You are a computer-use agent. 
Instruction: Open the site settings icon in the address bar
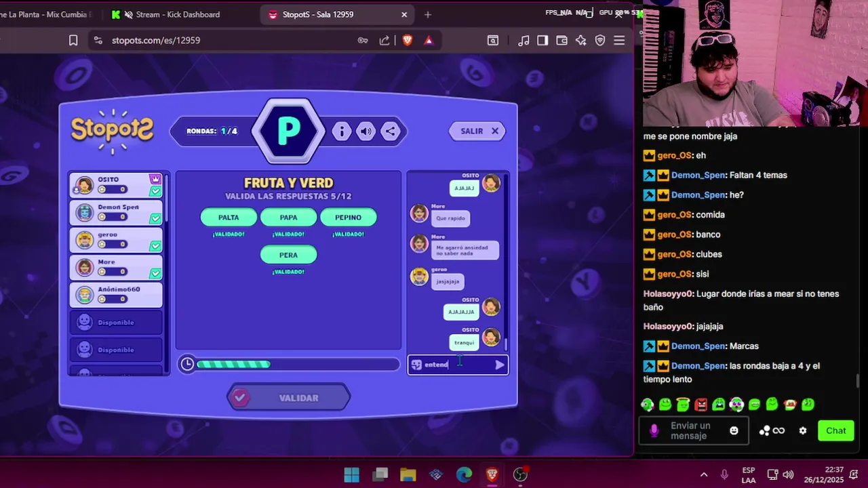click(x=98, y=41)
